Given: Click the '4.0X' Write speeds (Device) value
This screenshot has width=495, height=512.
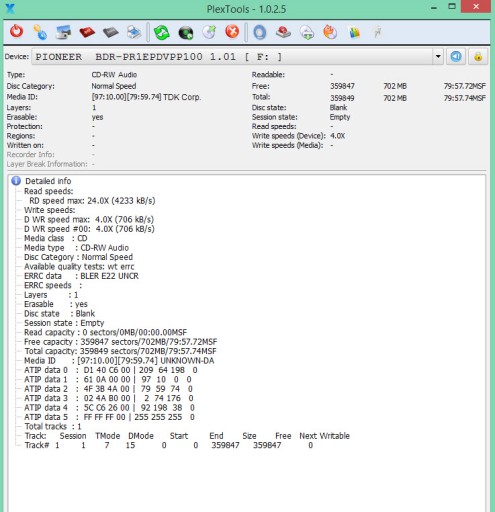Looking at the screenshot, I should (338, 136).
